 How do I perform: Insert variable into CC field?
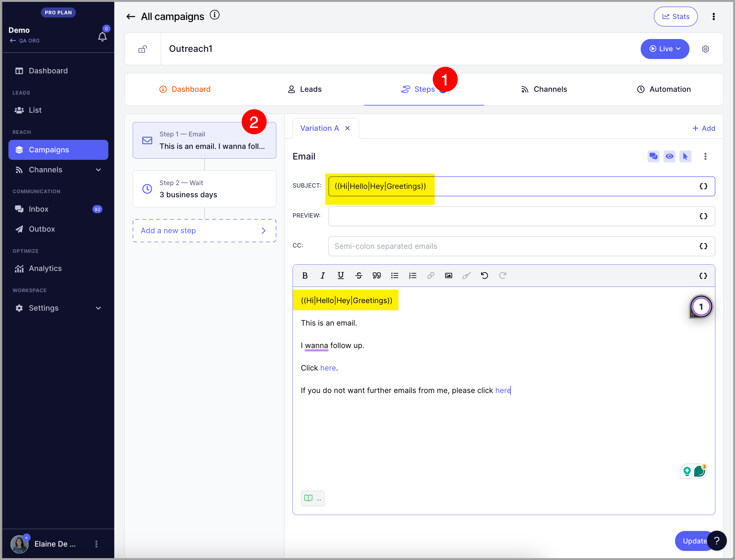click(x=703, y=246)
